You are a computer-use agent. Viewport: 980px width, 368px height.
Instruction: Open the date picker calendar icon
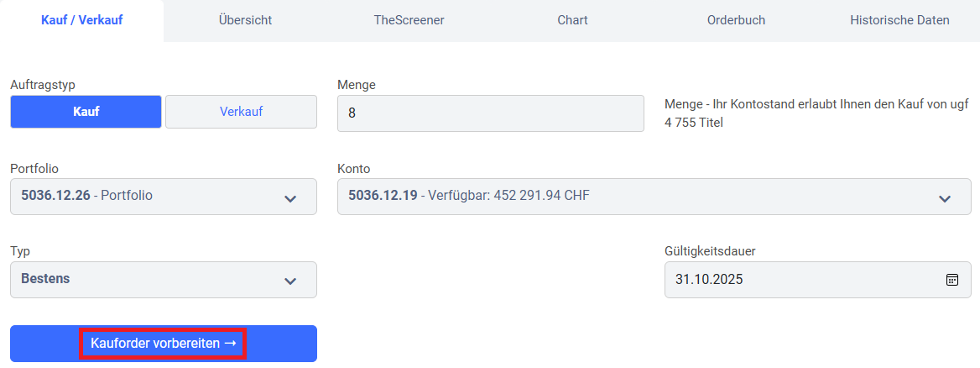tap(952, 280)
